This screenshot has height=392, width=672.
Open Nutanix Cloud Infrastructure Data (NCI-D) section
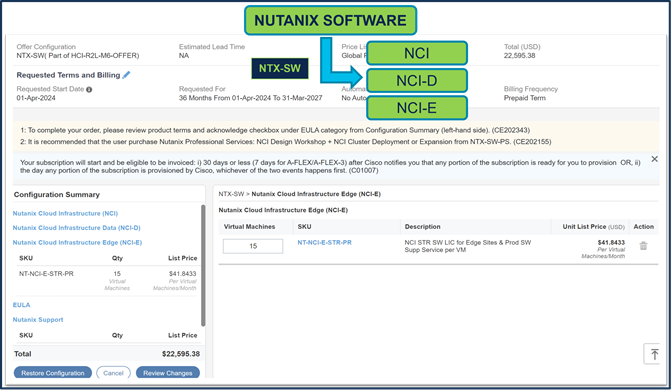pos(76,228)
